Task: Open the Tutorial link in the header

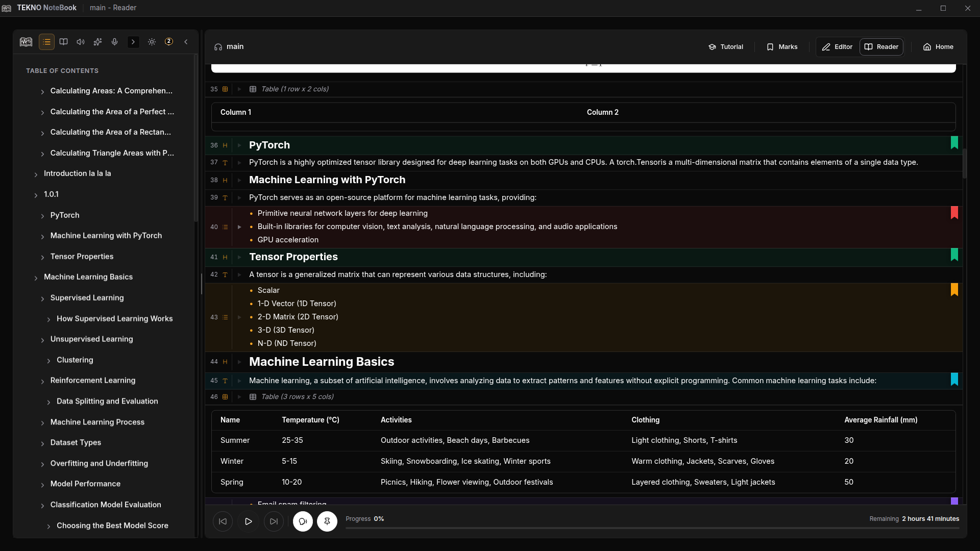Action: [x=726, y=46]
